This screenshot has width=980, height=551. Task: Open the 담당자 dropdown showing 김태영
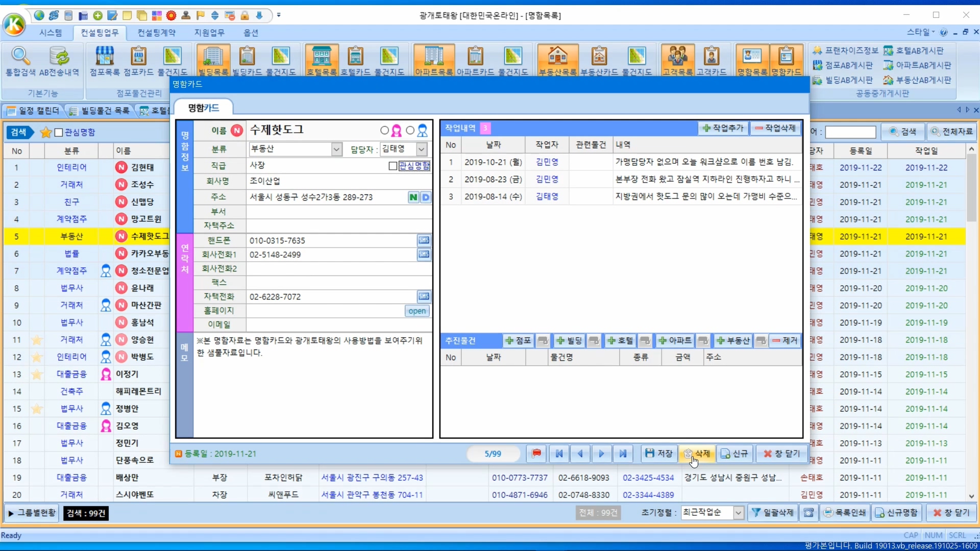(422, 149)
